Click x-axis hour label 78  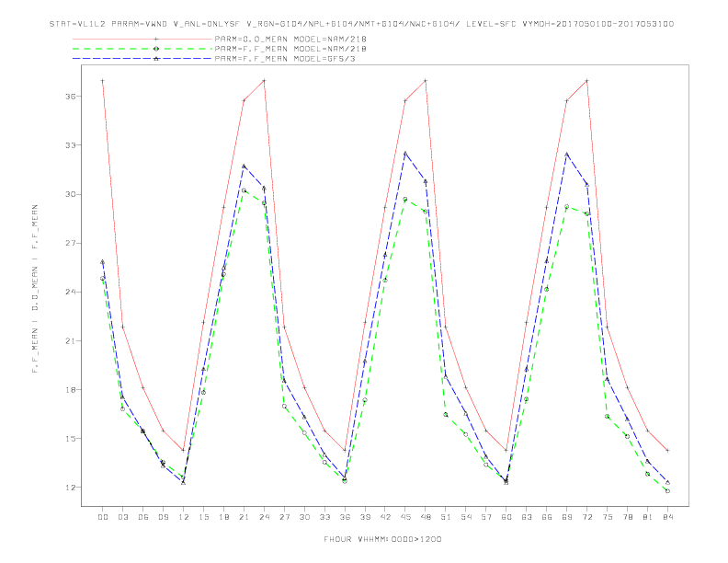[628, 517]
